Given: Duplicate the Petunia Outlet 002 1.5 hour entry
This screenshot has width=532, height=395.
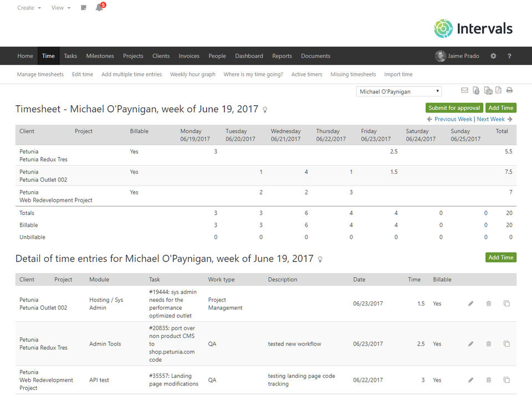Looking at the screenshot, I should (x=507, y=304).
